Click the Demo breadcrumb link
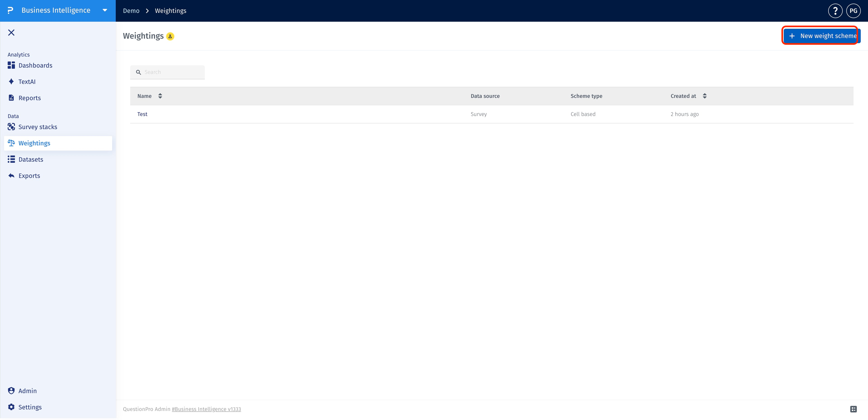 131,11
